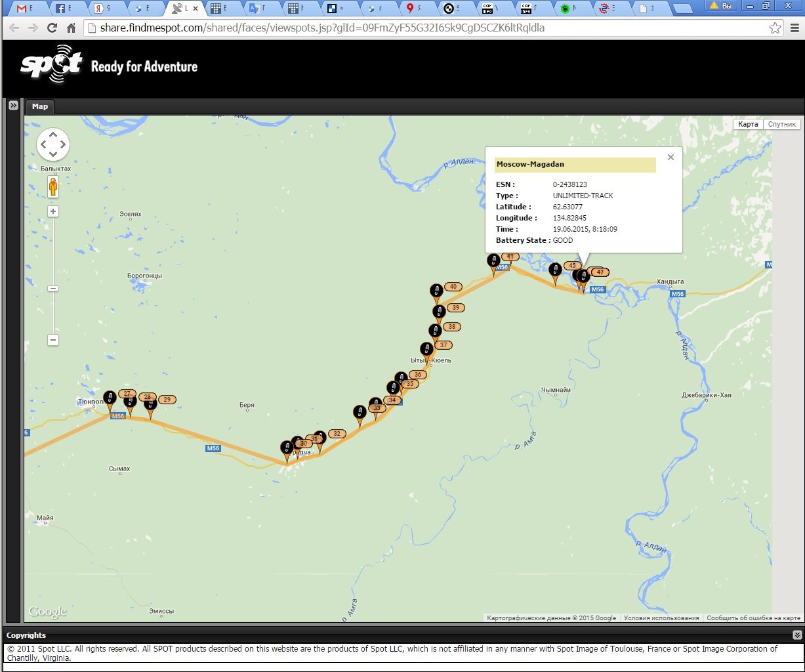
Task: Click the browser address bar URL
Action: (321, 28)
